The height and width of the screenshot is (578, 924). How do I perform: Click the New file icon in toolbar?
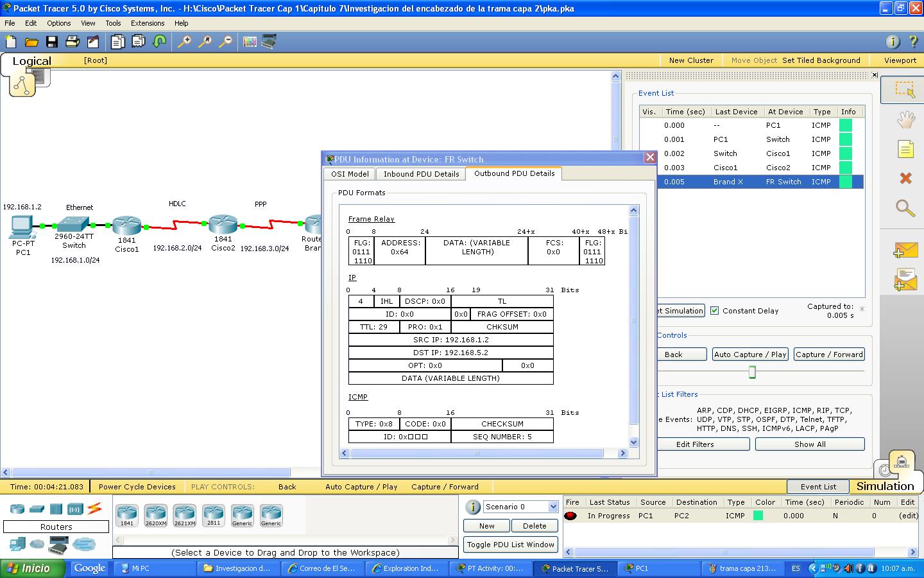11,42
